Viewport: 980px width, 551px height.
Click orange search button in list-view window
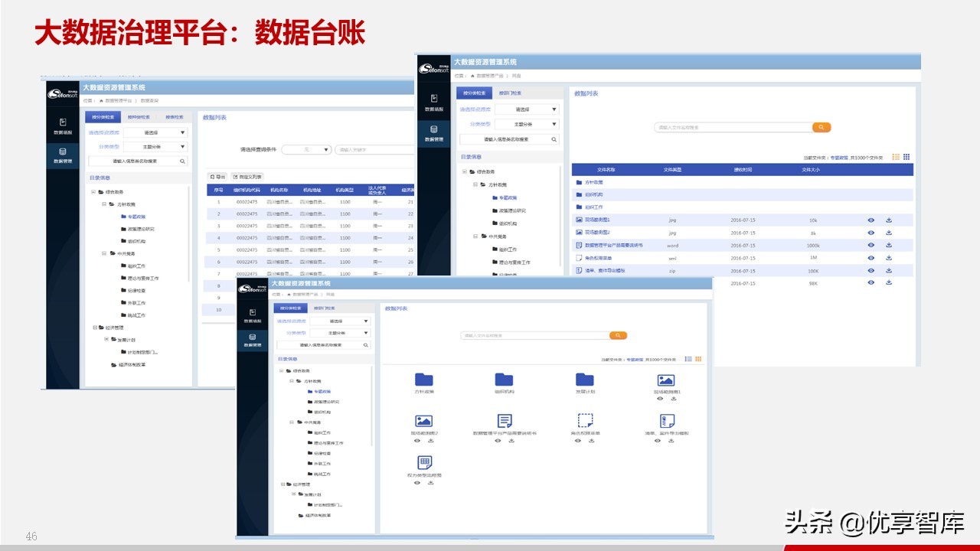[x=822, y=127]
